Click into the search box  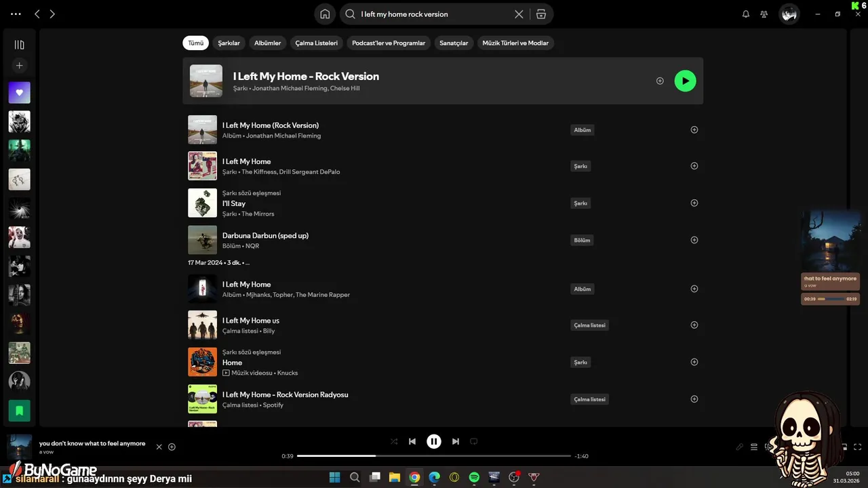(434, 14)
